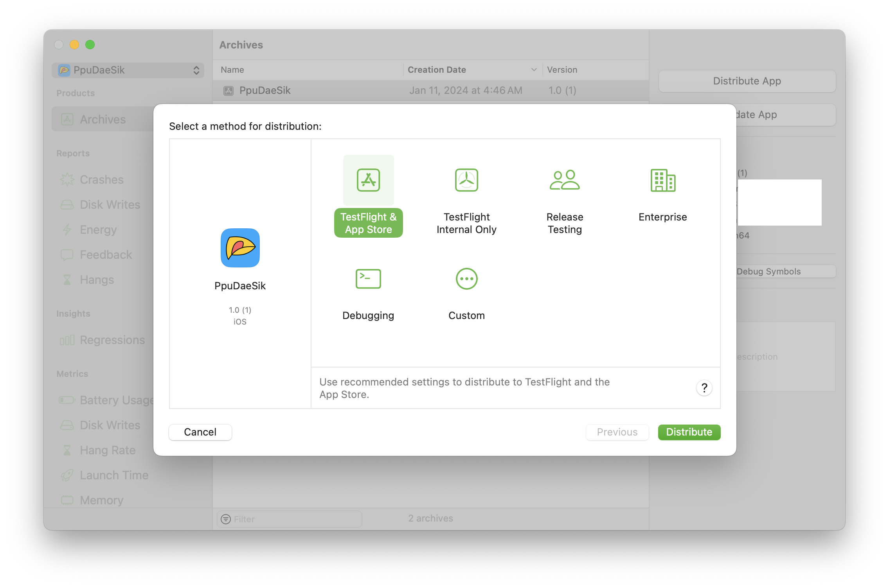The height and width of the screenshot is (588, 889).
Task: Click the archive file icon in list
Action: [228, 91]
